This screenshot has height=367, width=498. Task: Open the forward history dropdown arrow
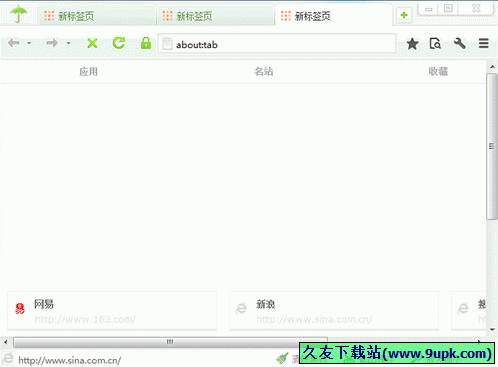click(68, 43)
